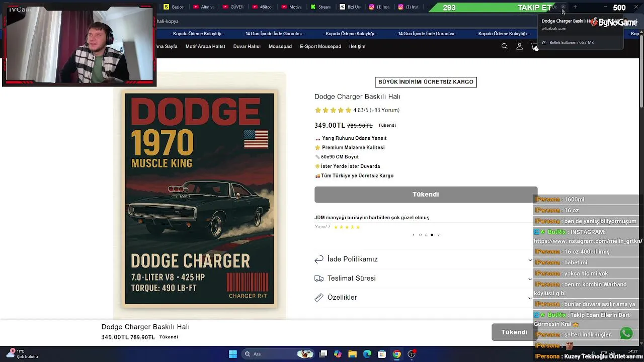644x362 pixels.
Task: Open the site search magnifier icon
Action: click(x=505, y=46)
